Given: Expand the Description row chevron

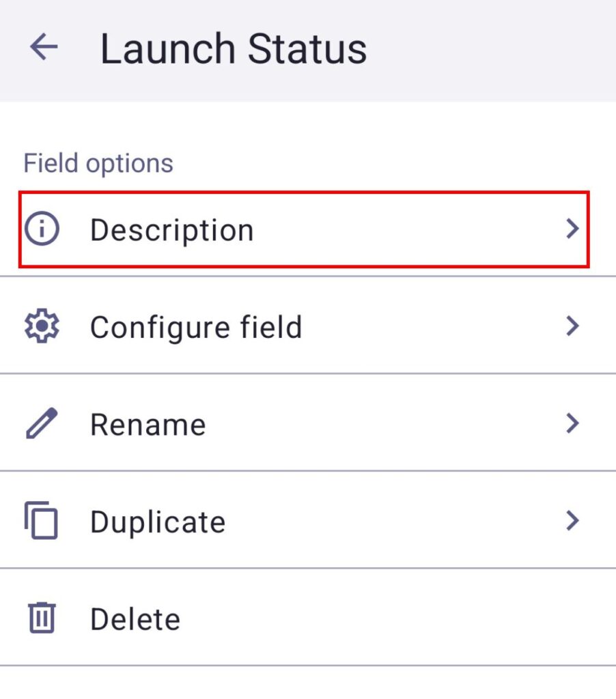Looking at the screenshot, I should pyautogui.click(x=572, y=229).
